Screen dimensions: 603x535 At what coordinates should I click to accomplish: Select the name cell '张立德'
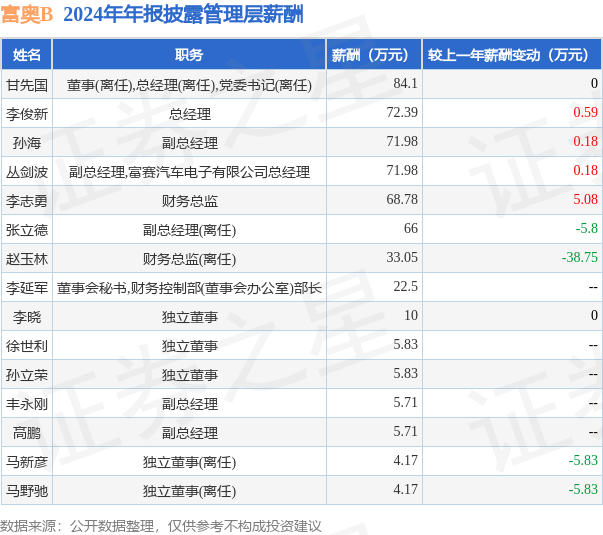pos(27,230)
